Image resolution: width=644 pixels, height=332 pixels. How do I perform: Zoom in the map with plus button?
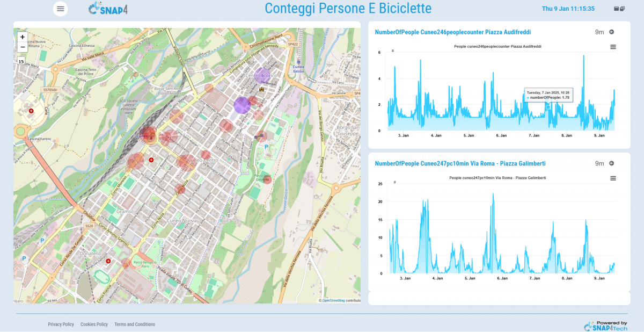(x=22, y=37)
